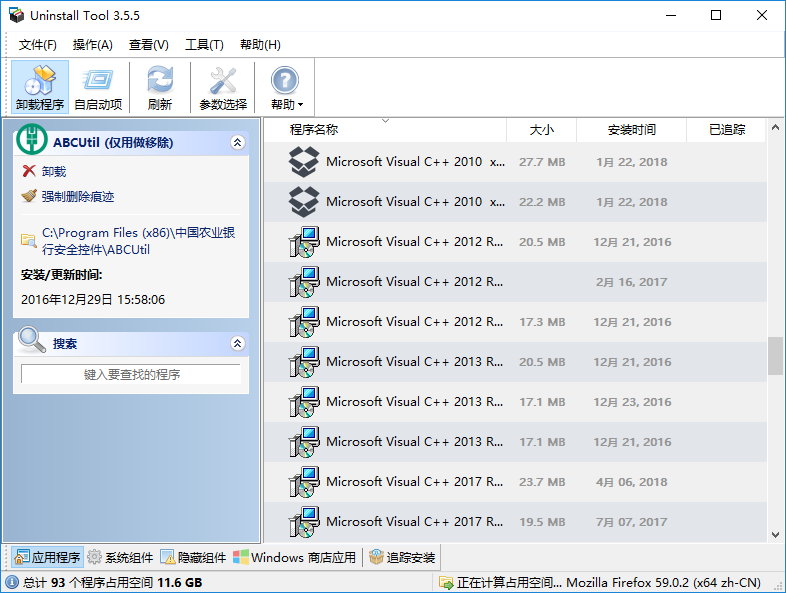Click the 刷新 refresh toolbar icon
Viewport: 786px width, 593px height.
[160, 80]
